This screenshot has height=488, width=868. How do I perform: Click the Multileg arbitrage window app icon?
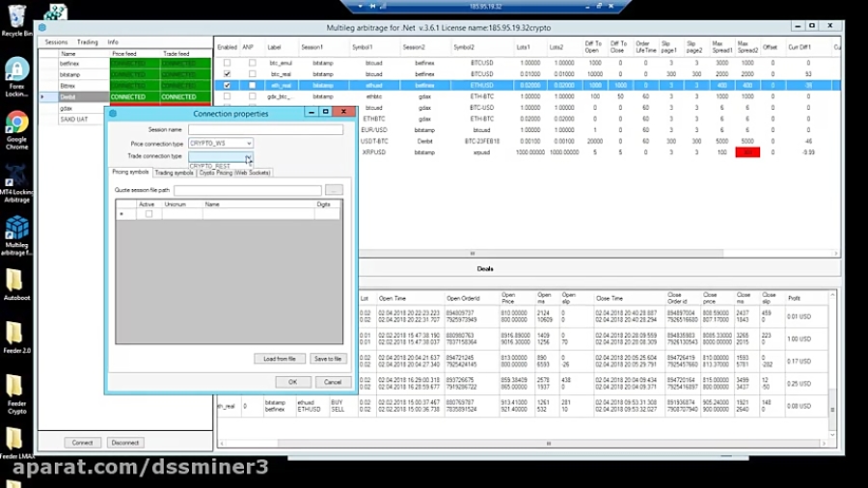point(42,27)
